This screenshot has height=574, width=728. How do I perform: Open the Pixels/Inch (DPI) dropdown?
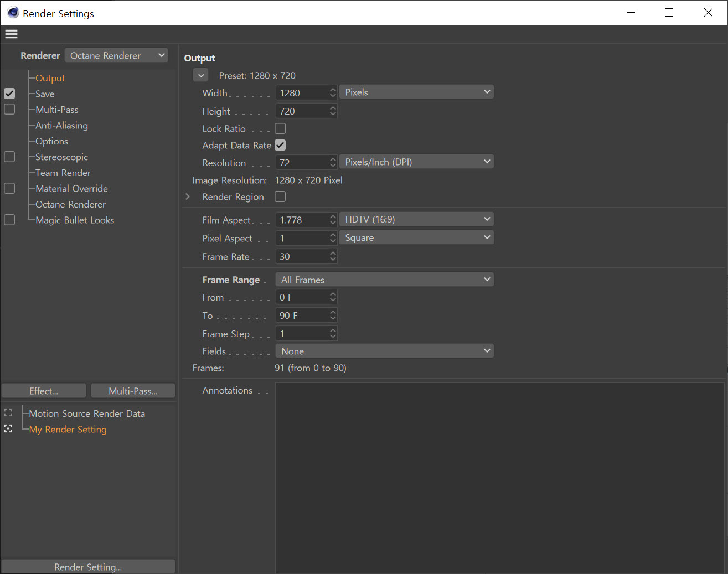pyautogui.click(x=416, y=162)
